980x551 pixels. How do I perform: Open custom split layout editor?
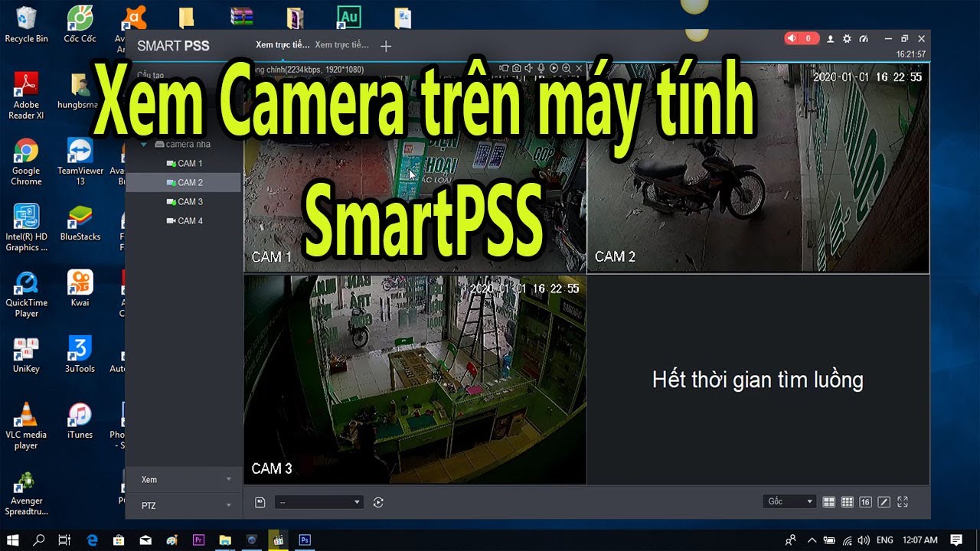click(884, 502)
